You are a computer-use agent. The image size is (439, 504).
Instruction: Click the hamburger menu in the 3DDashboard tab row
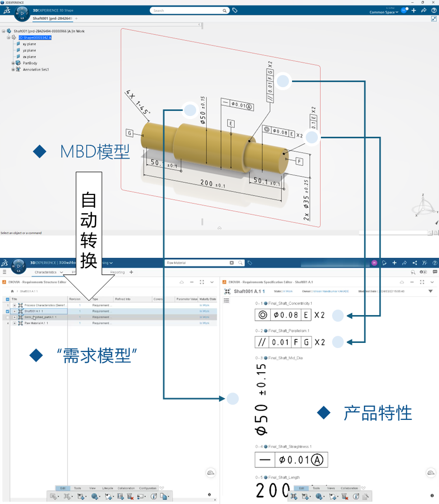point(5,272)
